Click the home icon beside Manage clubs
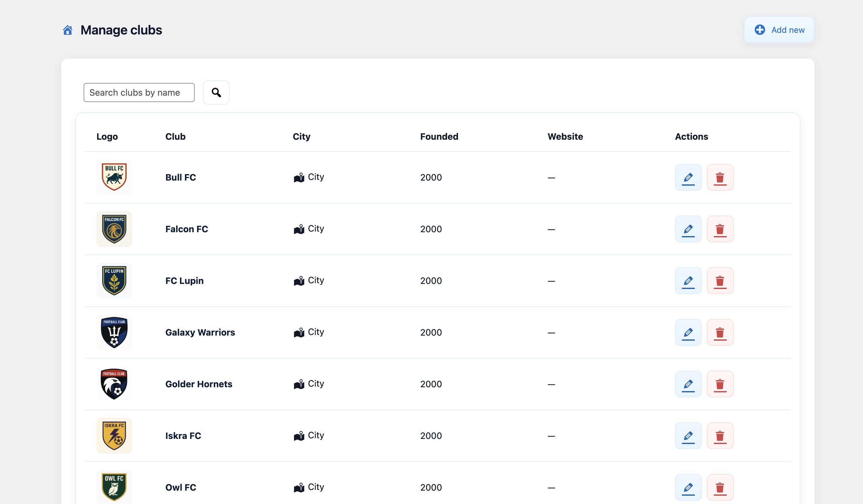 [67, 30]
